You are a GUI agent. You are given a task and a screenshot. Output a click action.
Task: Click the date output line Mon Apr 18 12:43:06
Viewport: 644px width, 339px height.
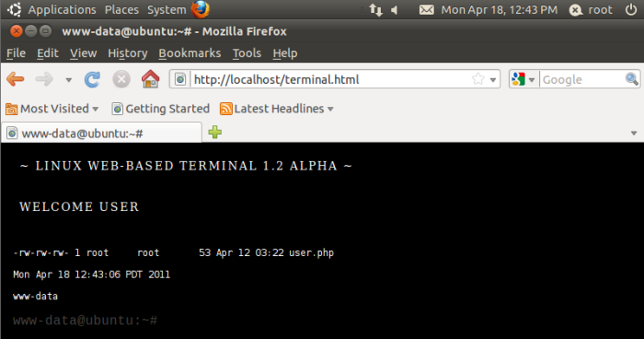click(x=92, y=275)
